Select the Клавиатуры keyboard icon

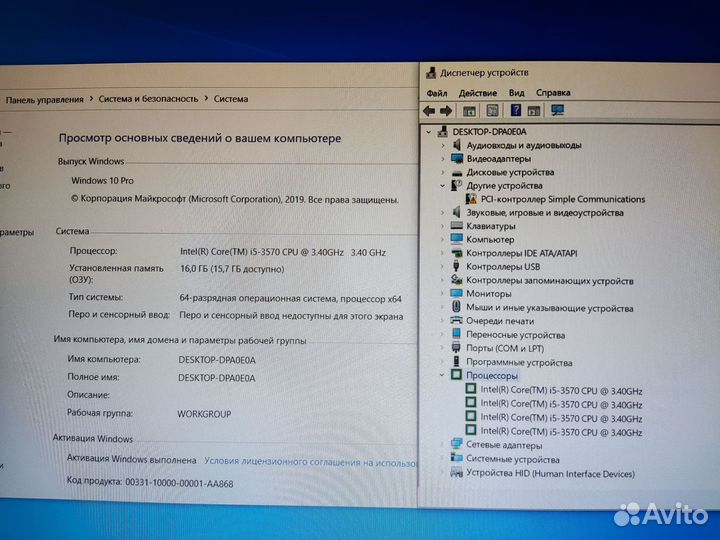[x=456, y=225]
